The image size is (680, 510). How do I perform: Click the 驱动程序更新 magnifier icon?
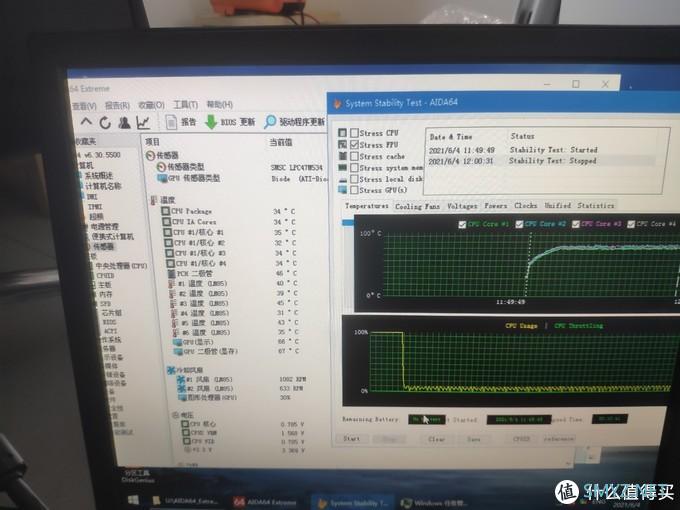pos(270,121)
